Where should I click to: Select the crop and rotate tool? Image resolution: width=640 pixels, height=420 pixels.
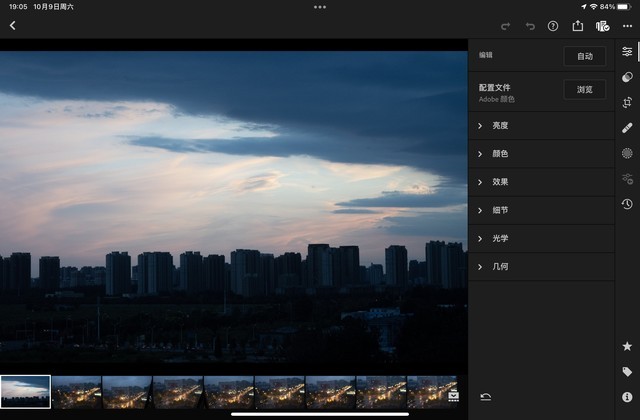(627, 102)
